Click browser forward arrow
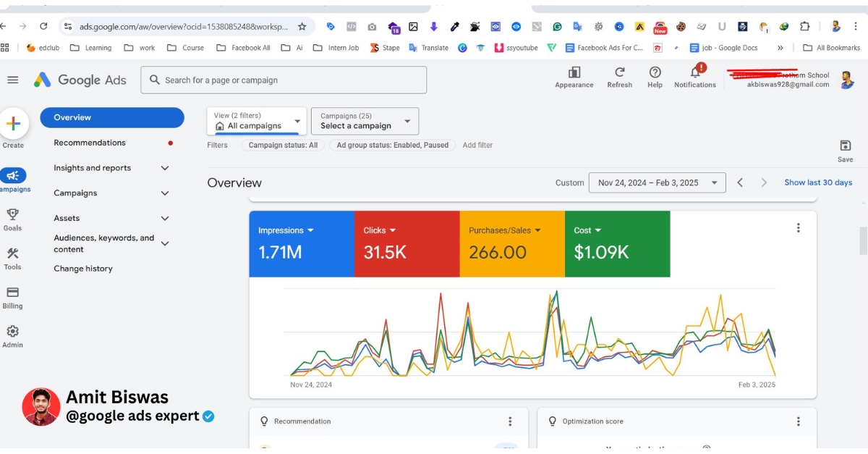The width and height of the screenshot is (868, 454). coord(22,26)
